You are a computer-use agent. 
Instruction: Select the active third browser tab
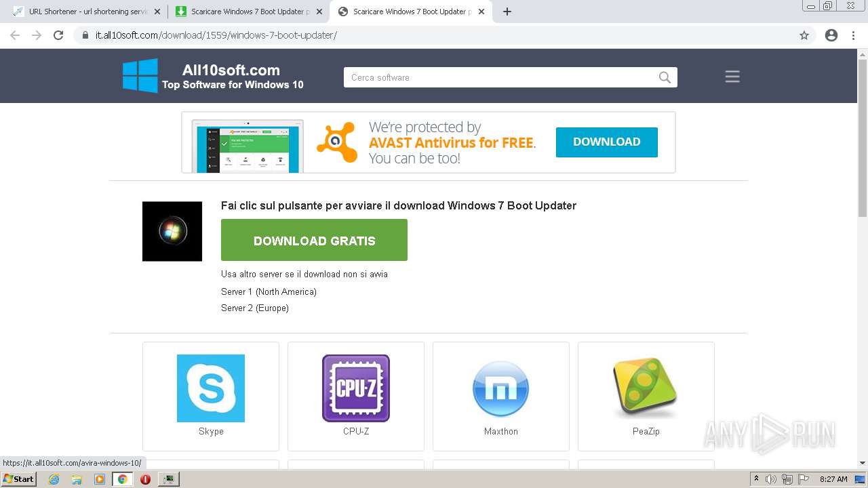coord(410,12)
